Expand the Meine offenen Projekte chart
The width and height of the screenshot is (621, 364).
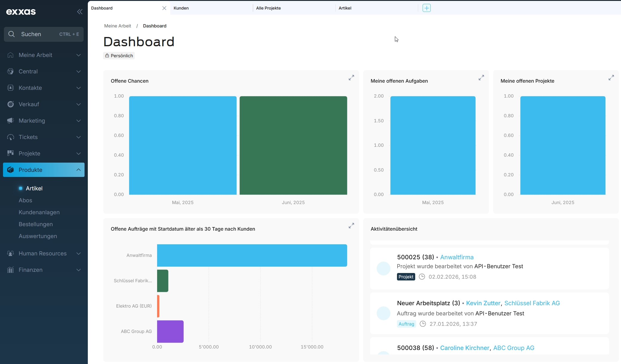pyautogui.click(x=611, y=78)
